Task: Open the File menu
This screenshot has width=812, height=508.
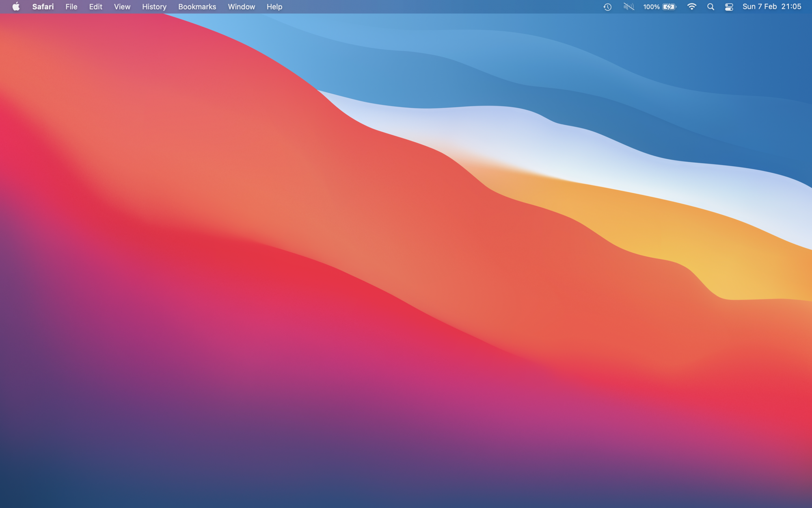Action: point(71,7)
